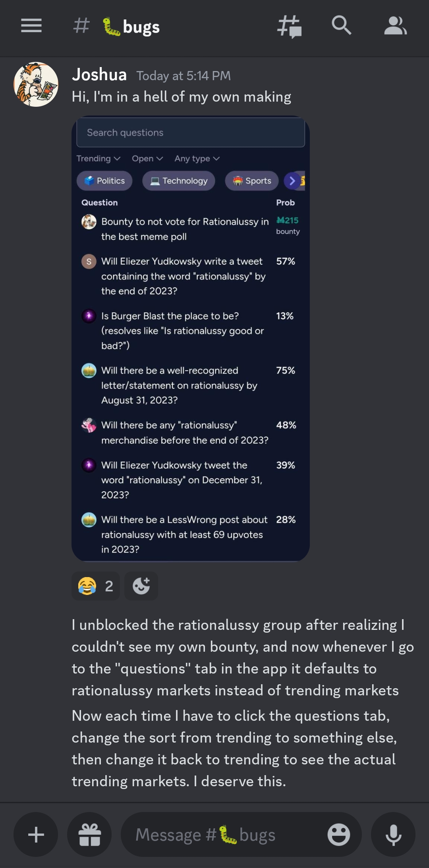
Task: Select the Politics topic chip
Action: click(x=104, y=181)
